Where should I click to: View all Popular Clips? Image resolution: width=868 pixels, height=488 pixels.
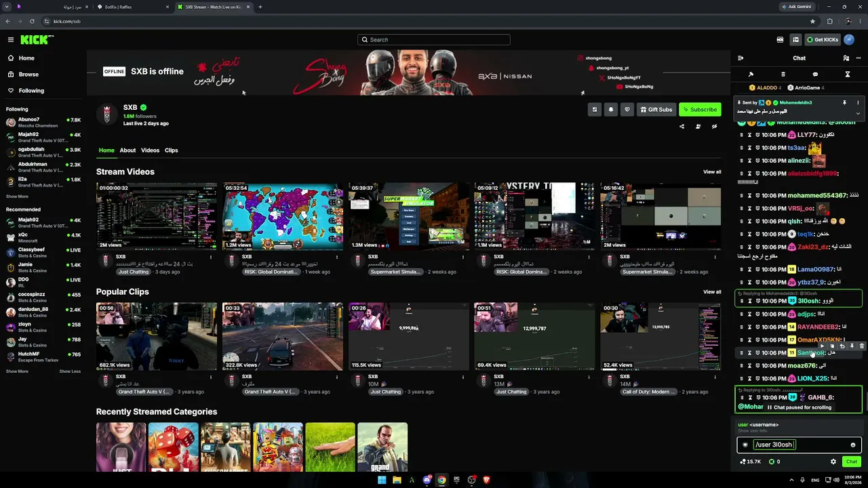[x=712, y=292]
